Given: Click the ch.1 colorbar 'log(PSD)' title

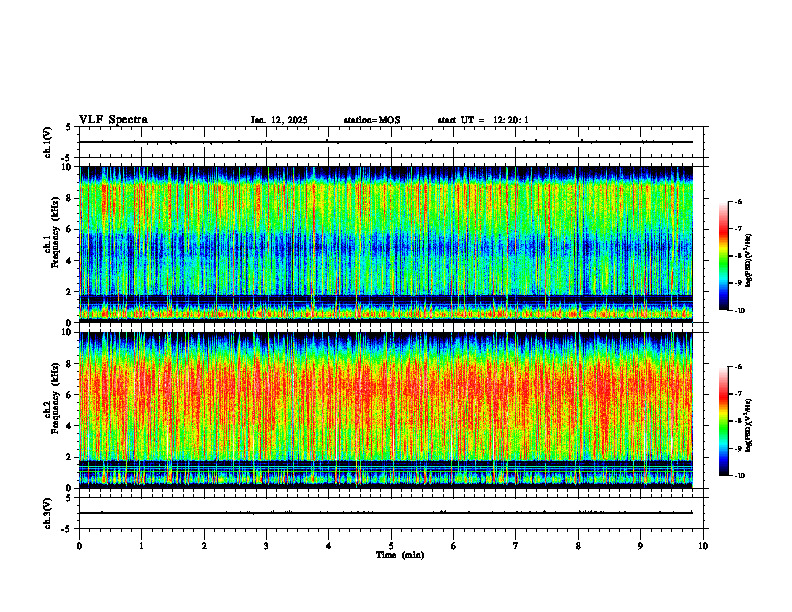Looking at the screenshot, I should 749,261.
